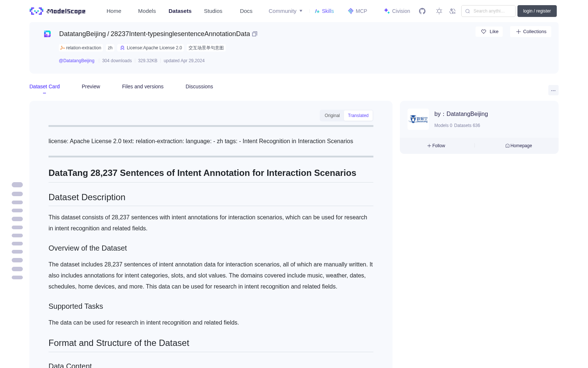588x368 pixels.
Task: Click the "Datasets 636" count
Action: [467, 125]
